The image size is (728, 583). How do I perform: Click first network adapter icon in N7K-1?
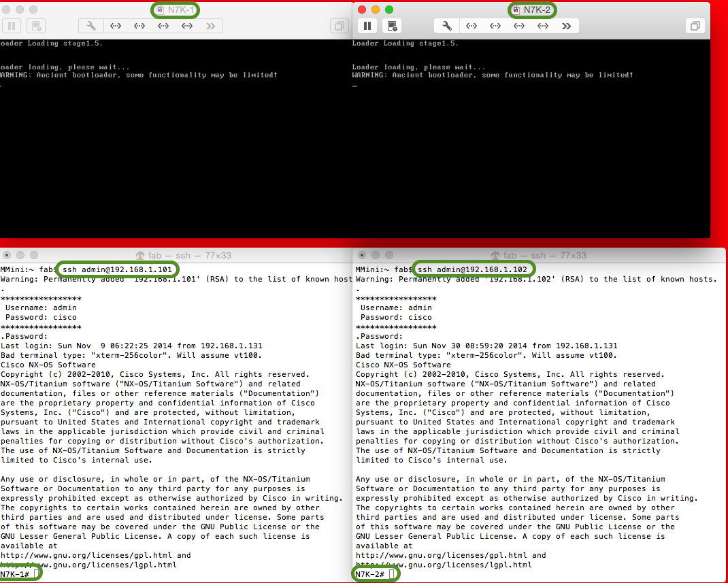pos(116,26)
